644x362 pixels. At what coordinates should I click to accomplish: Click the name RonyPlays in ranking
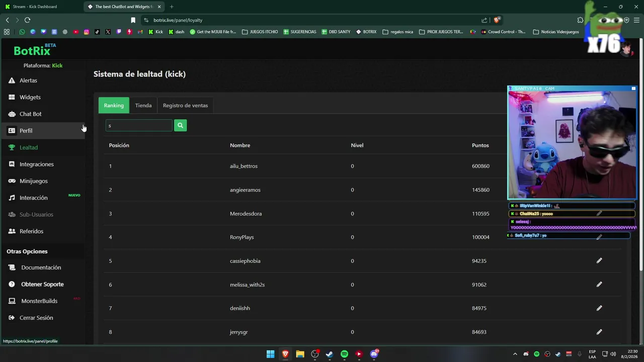[242, 237]
